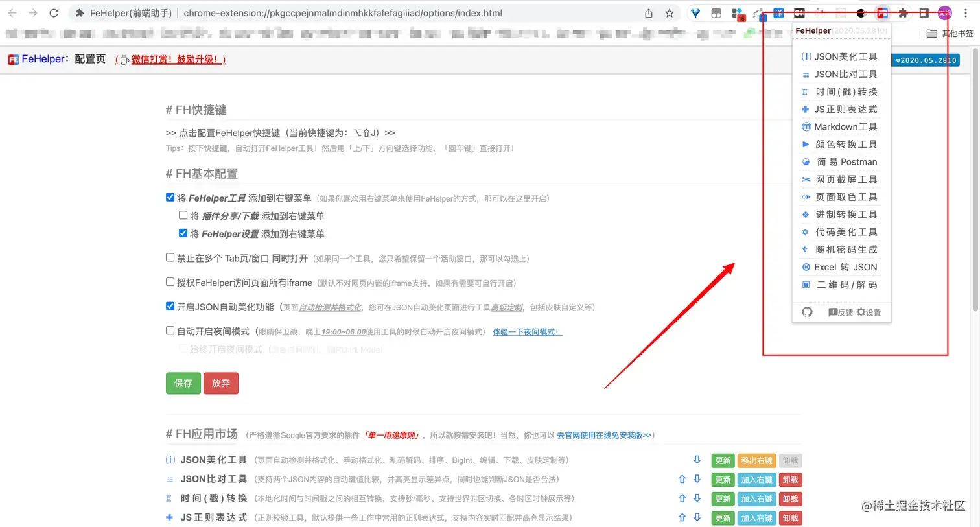980x527 pixels.
Task: Move 时间(戳)转换 up with the arrow
Action: pos(682,498)
